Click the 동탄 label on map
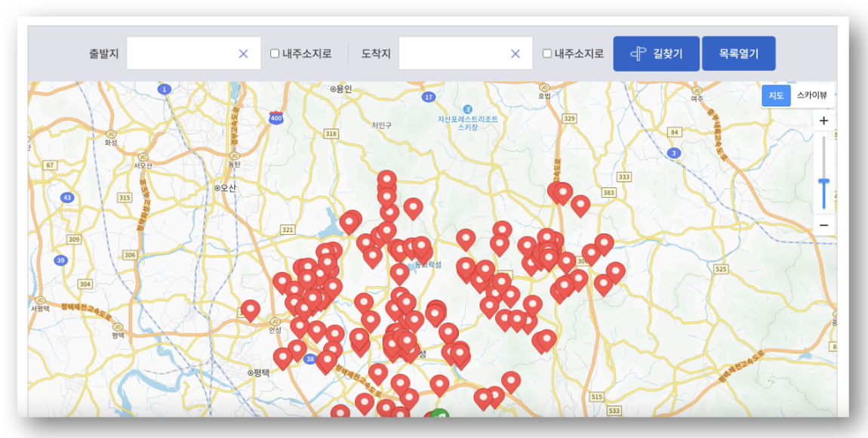 tap(234, 165)
